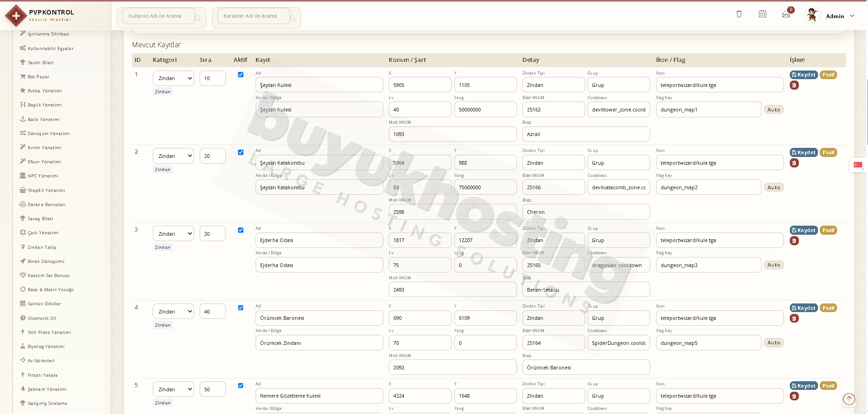Viewport: 868px width, 414px height.
Task: Set Şeytan Katakombu record to Pasif
Action: pyautogui.click(x=828, y=152)
